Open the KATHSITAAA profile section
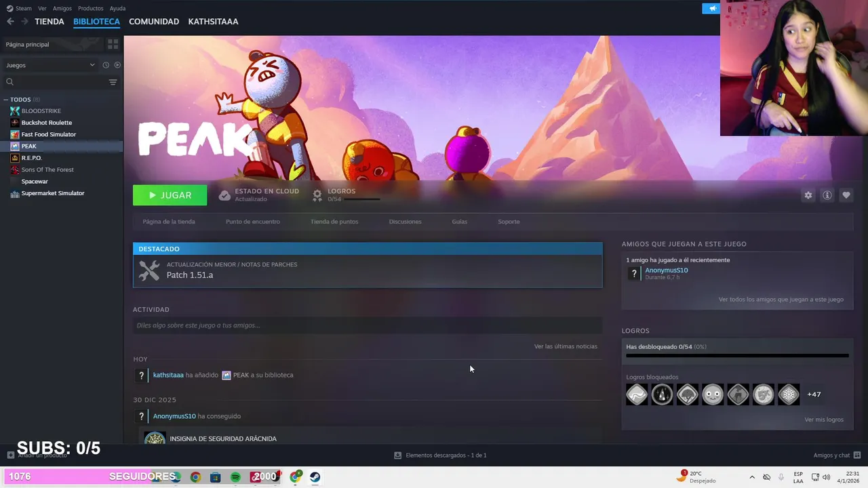Screen dimensions: 868x488 click(213, 22)
